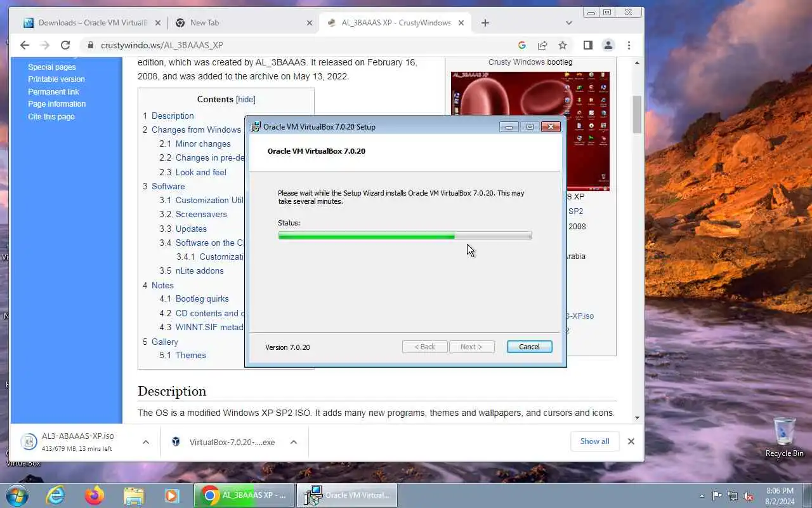The height and width of the screenshot is (508, 812).
Task: Click the site lock icon
Action: (x=90, y=45)
